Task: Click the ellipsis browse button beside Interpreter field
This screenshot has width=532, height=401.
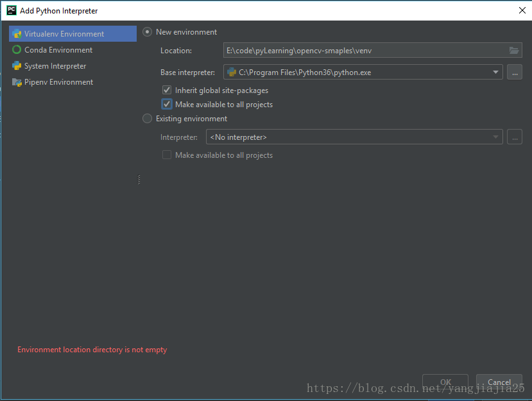Action: tap(514, 137)
